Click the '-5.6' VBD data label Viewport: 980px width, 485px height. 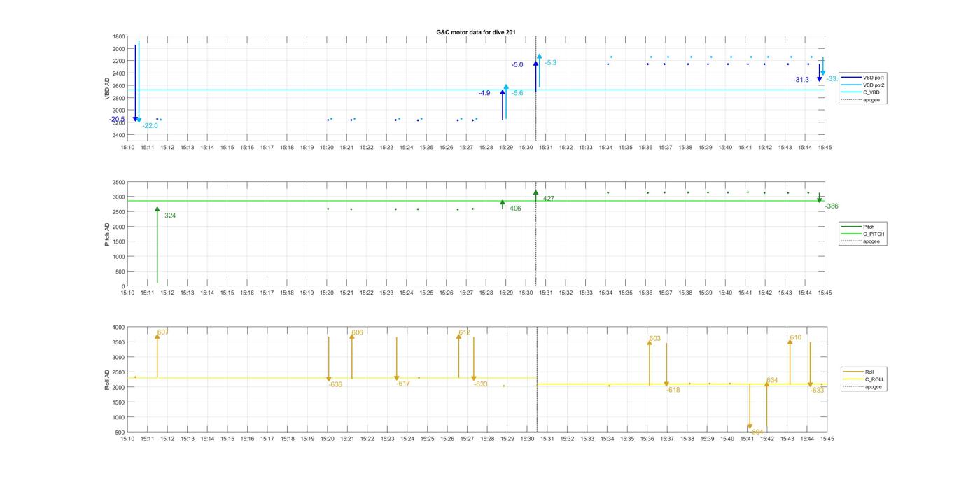click(517, 93)
